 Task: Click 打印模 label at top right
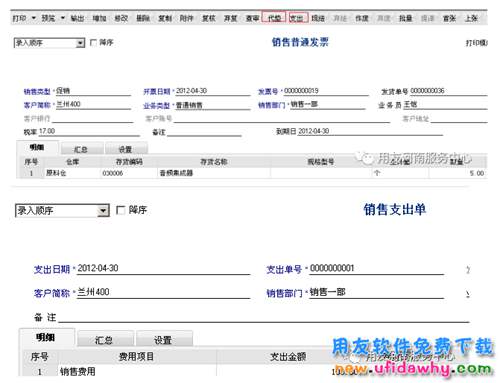(477, 43)
